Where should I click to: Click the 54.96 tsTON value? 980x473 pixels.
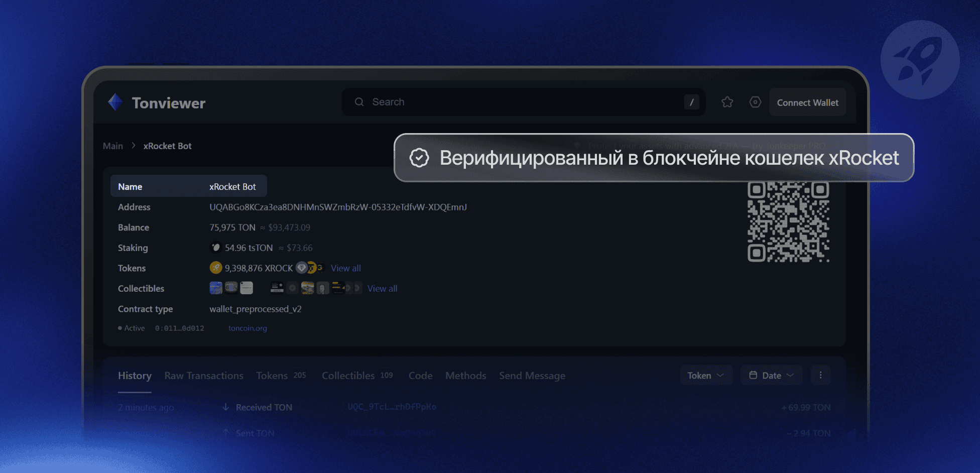[x=249, y=248]
